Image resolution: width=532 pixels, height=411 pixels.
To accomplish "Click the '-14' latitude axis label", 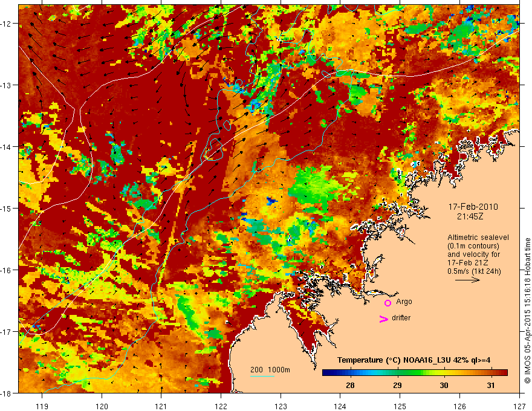I will (x=6, y=147).
